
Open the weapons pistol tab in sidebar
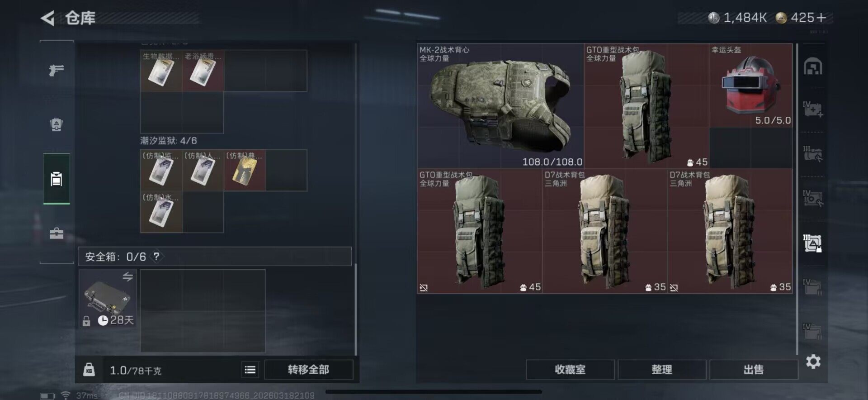[57, 70]
